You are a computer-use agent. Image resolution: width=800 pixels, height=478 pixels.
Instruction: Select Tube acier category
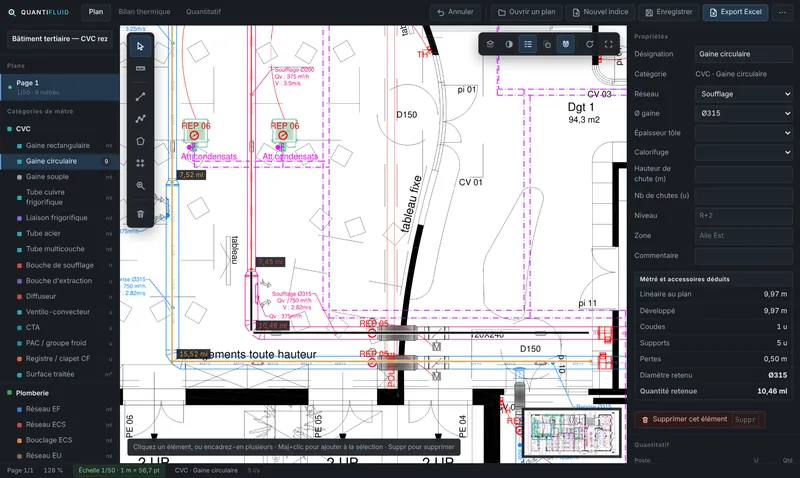pos(60,233)
